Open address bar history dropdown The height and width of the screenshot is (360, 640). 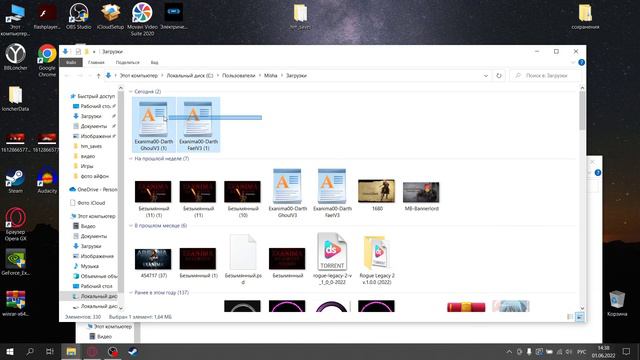[x=486, y=76]
